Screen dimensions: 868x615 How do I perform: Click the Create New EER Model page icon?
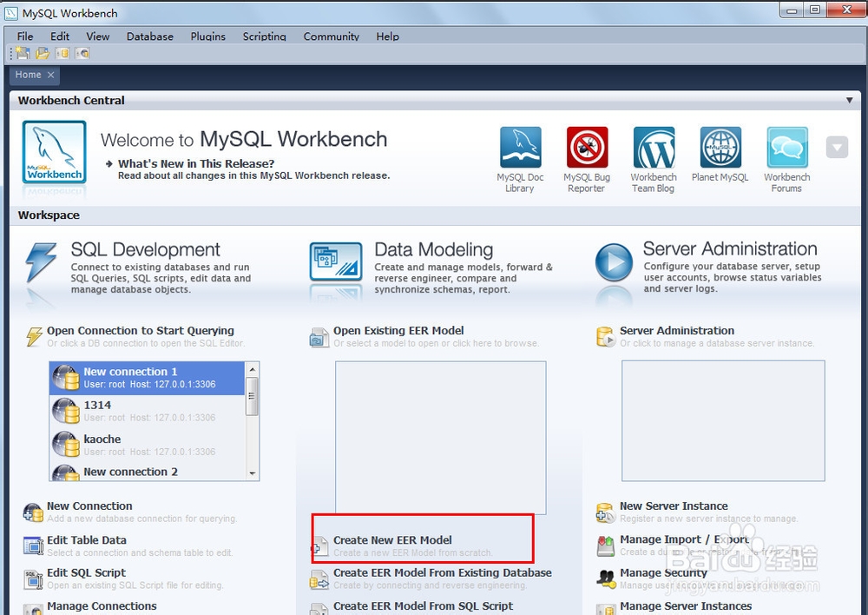tap(319, 546)
